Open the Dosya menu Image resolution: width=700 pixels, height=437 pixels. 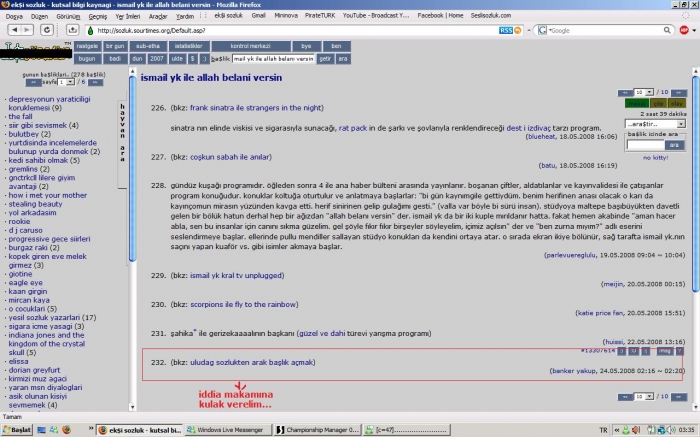pos(14,16)
